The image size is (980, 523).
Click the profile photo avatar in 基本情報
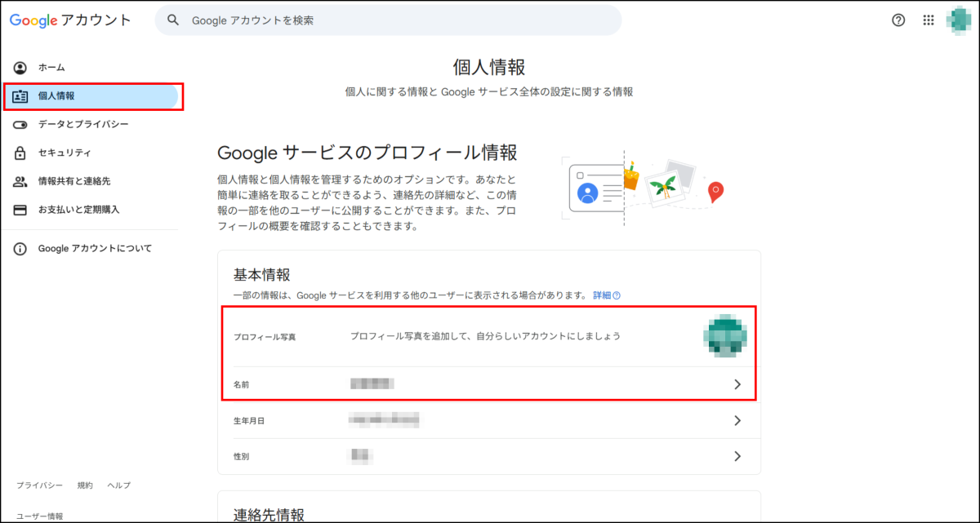coord(724,335)
